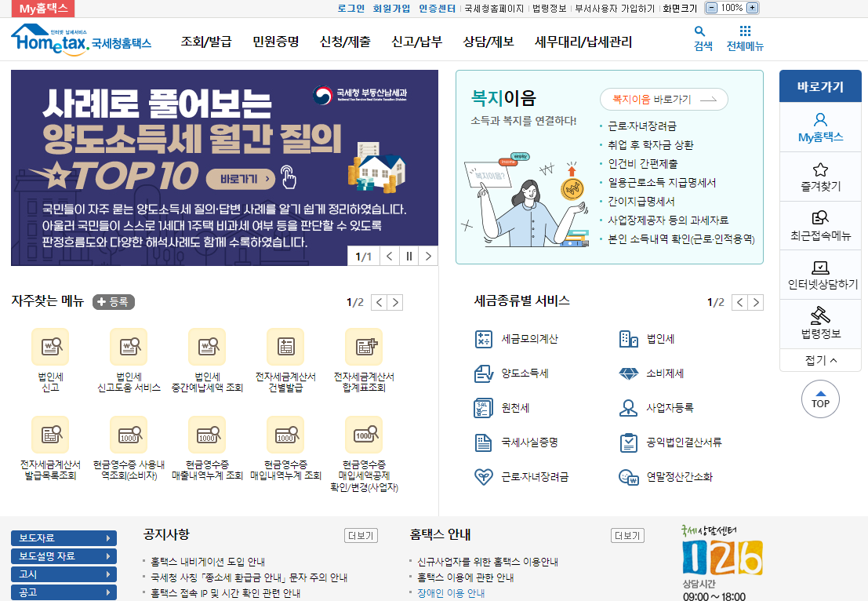Increase screen size with plus button
The height and width of the screenshot is (601, 868).
752,8
